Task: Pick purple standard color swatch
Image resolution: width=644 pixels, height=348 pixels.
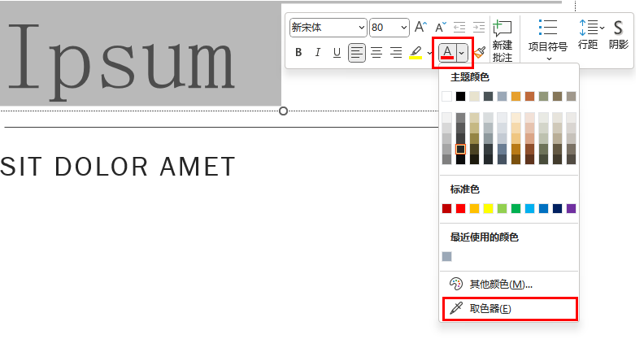Action: 571,208
